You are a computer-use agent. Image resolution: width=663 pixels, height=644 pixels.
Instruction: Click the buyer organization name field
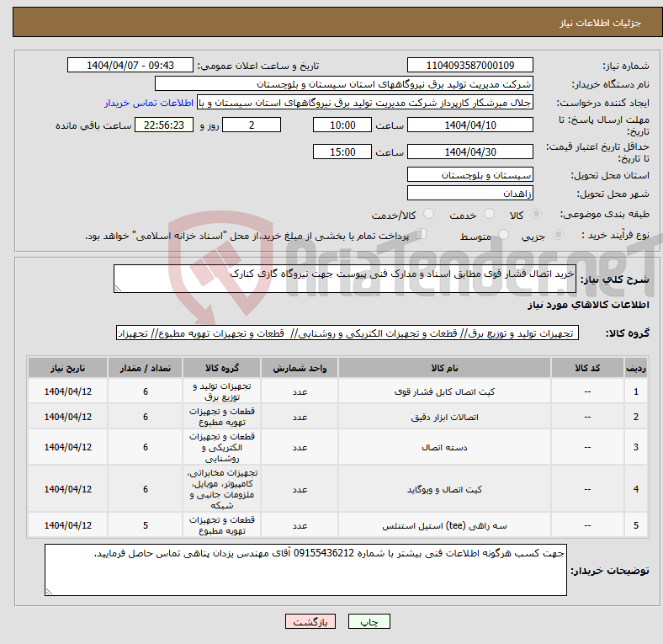tap(344, 84)
